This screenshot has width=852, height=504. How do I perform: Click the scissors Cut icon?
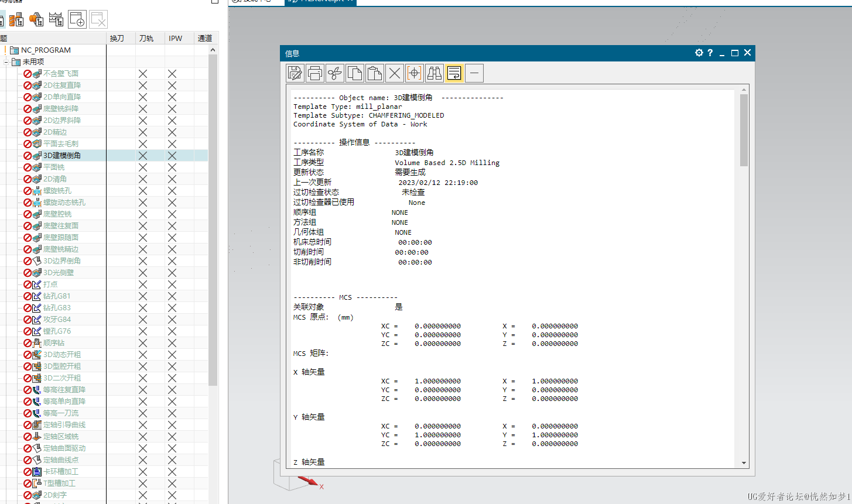pyautogui.click(x=335, y=73)
